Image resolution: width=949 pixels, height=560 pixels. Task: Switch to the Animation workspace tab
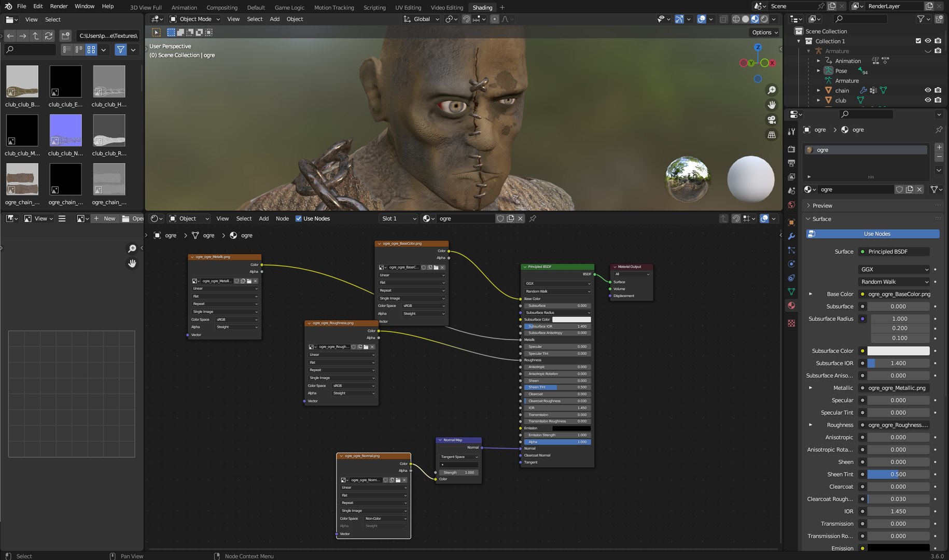[x=184, y=7]
